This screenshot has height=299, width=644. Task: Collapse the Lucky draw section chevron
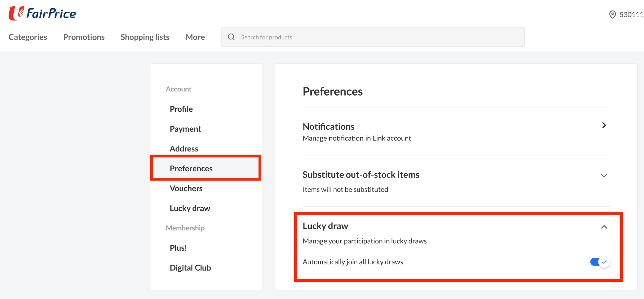604,227
